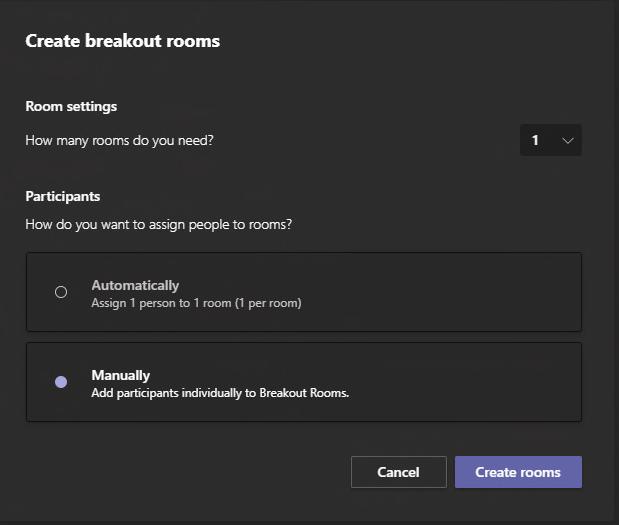Click the "Manually" option label text
Screen dimensions: 619x525
click(x=121, y=375)
